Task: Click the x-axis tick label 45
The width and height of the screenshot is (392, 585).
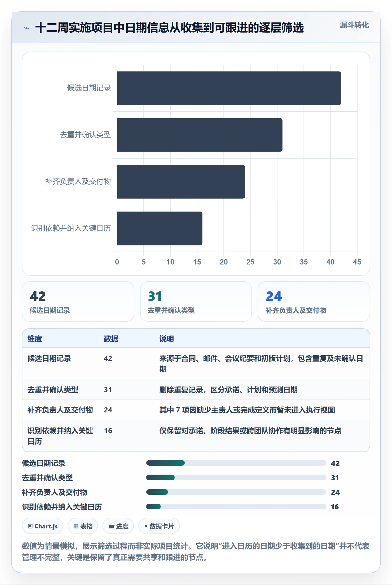Action: 357,262
